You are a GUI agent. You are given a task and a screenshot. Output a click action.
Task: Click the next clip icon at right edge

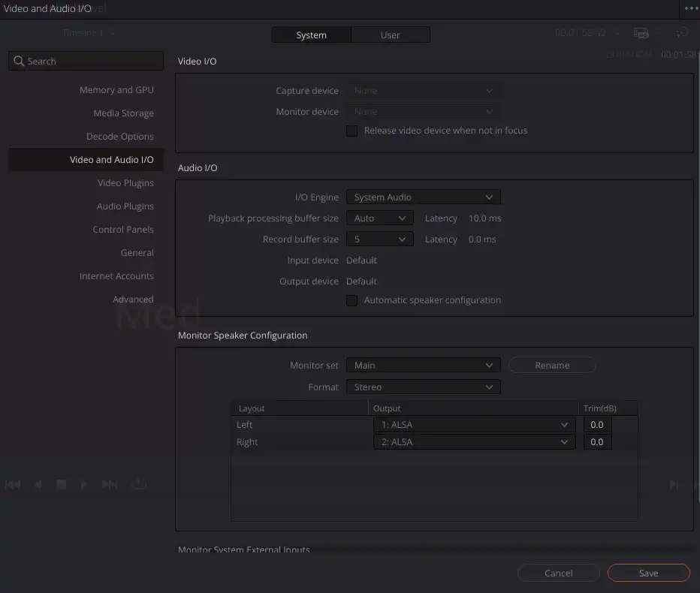click(674, 485)
